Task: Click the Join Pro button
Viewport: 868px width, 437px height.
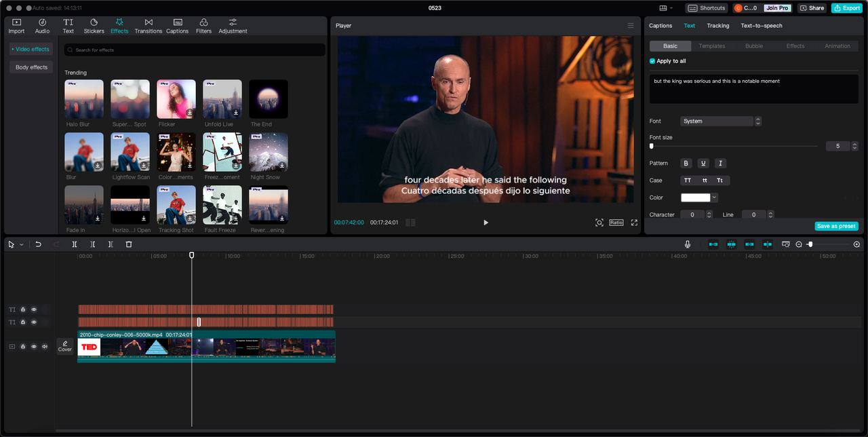Action: pyautogui.click(x=776, y=8)
